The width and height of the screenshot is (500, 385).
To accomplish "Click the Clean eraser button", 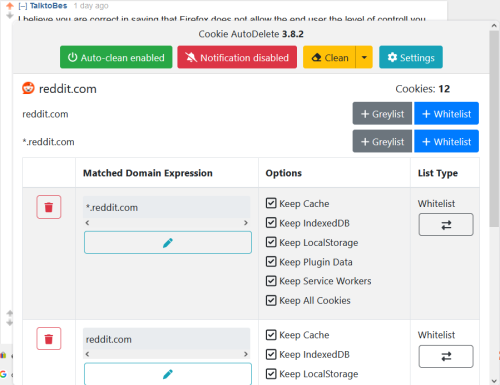I will (329, 57).
